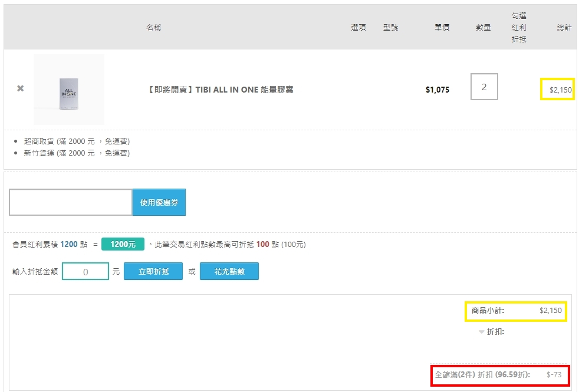This screenshot has height=392, width=579.
Task: Open the TIBI ALL IN ONE 能量膠囊 product link
Action: 219,90
